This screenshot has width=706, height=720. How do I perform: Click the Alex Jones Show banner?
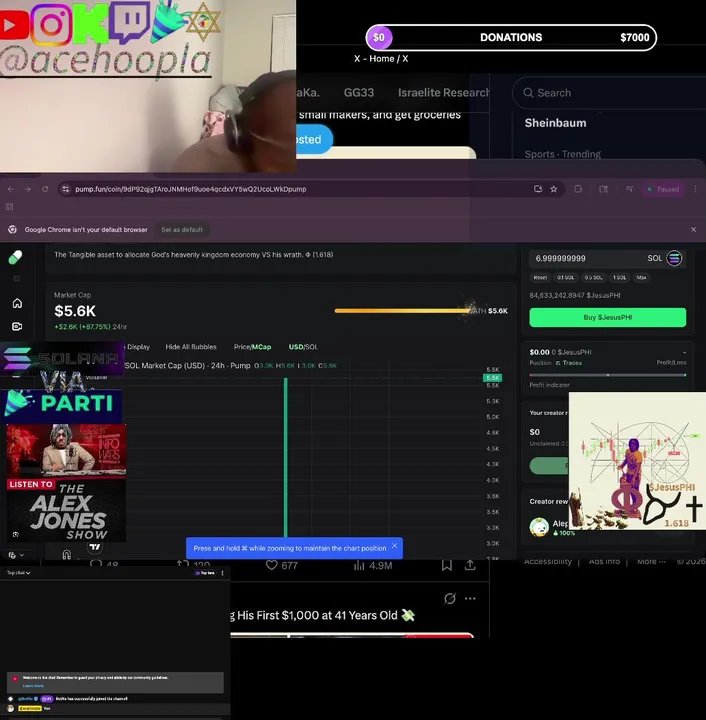(x=66, y=482)
